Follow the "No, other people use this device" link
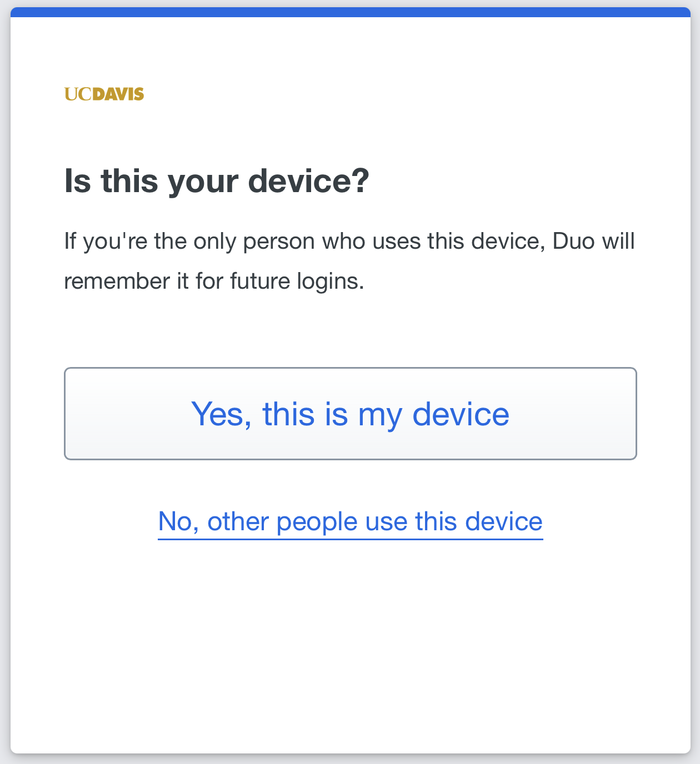 pos(350,521)
